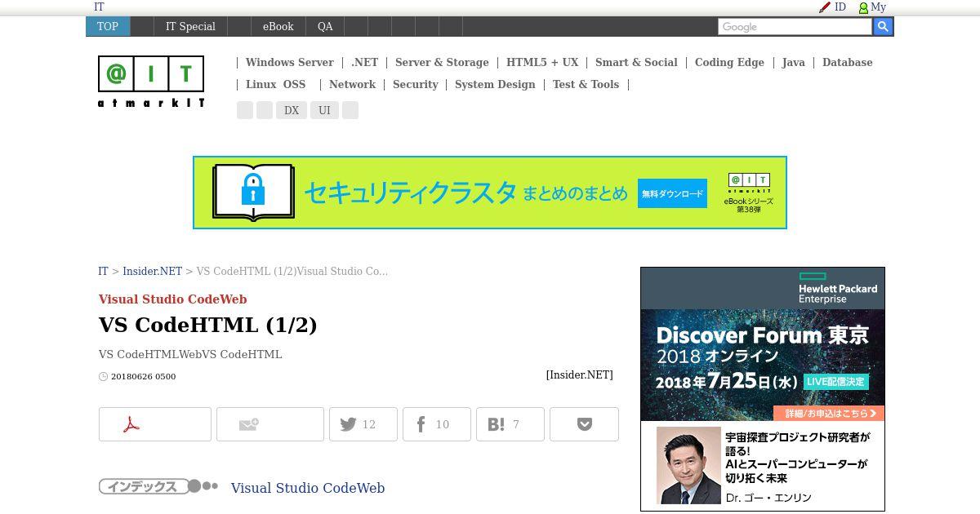Image resolution: width=980 pixels, height=514 pixels.
Task: Open Java category
Action: pos(793,62)
